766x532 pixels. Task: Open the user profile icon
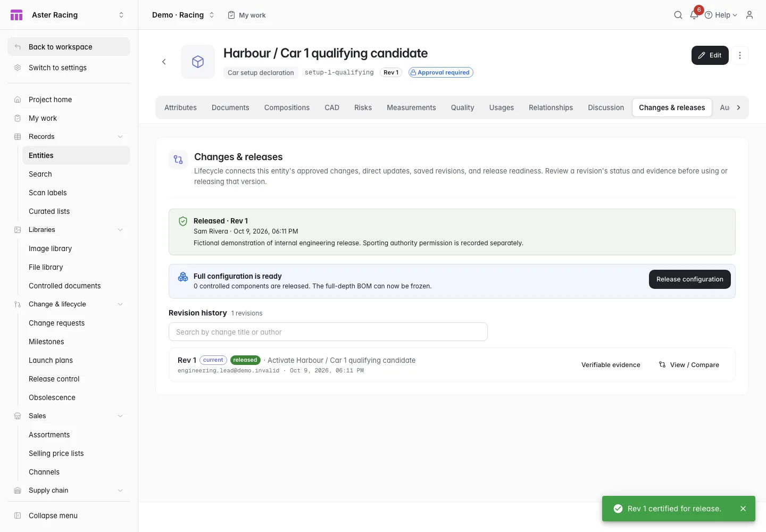click(x=750, y=15)
